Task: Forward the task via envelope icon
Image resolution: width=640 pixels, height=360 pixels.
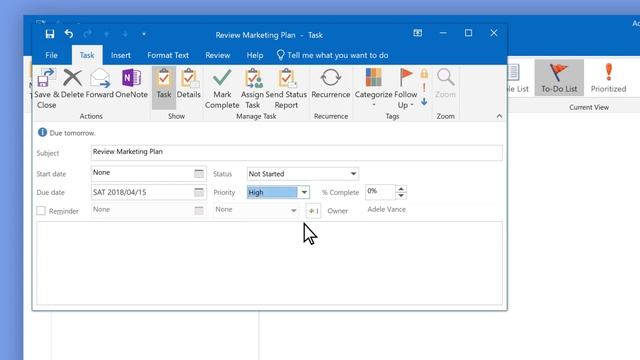Action: point(100,84)
